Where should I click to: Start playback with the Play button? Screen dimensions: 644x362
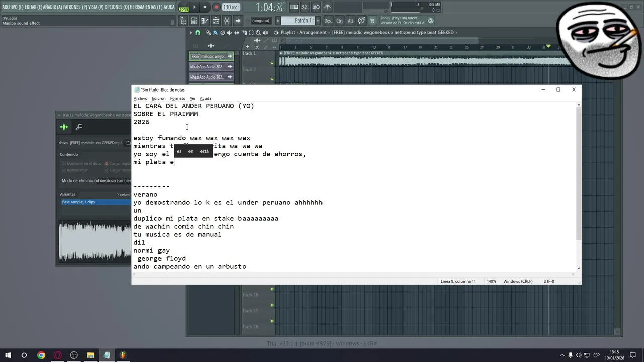click(195, 7)
